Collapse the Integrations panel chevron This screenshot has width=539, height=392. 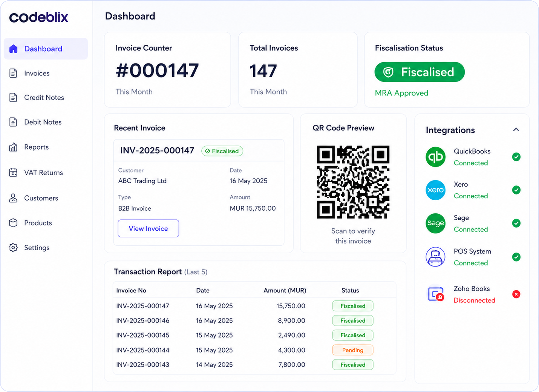(516, 130)
